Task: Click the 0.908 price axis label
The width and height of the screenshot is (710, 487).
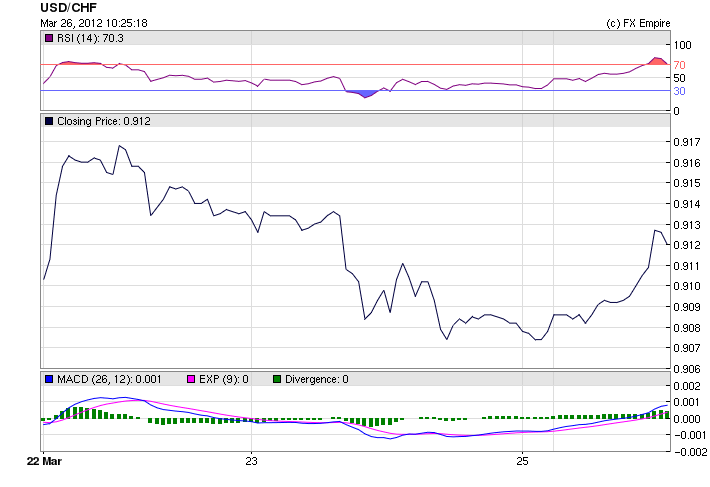Action: point(687,328)
